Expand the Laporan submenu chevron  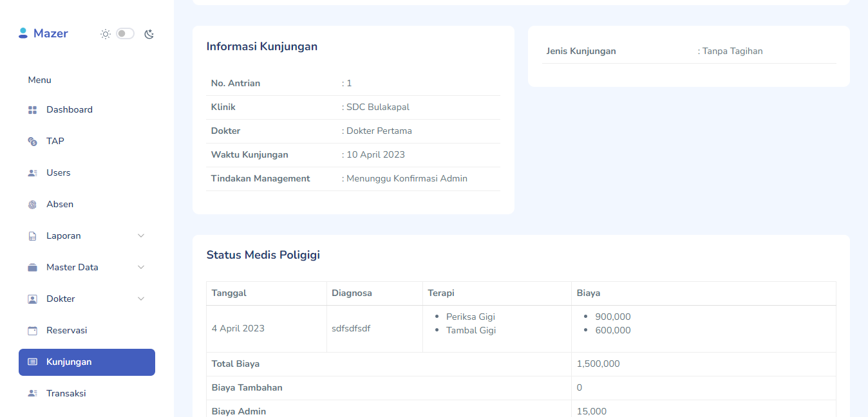click(x=141, y=236)
